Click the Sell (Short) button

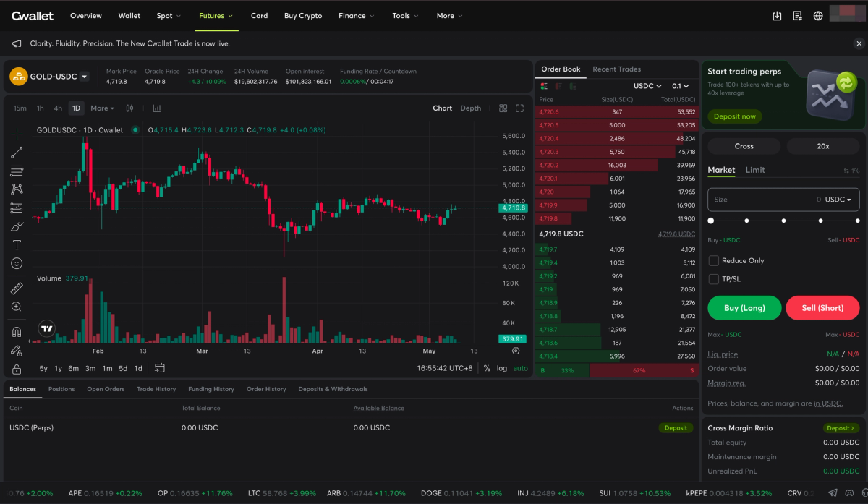coord(822,308)
